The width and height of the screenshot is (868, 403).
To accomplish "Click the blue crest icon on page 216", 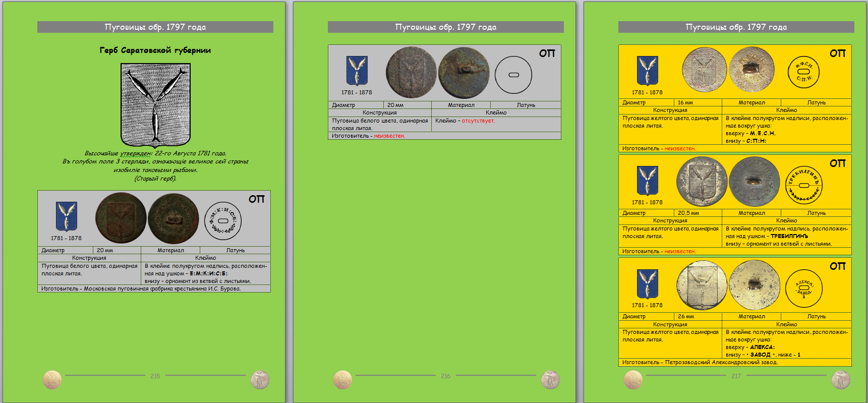I will [x=357, y=71].
